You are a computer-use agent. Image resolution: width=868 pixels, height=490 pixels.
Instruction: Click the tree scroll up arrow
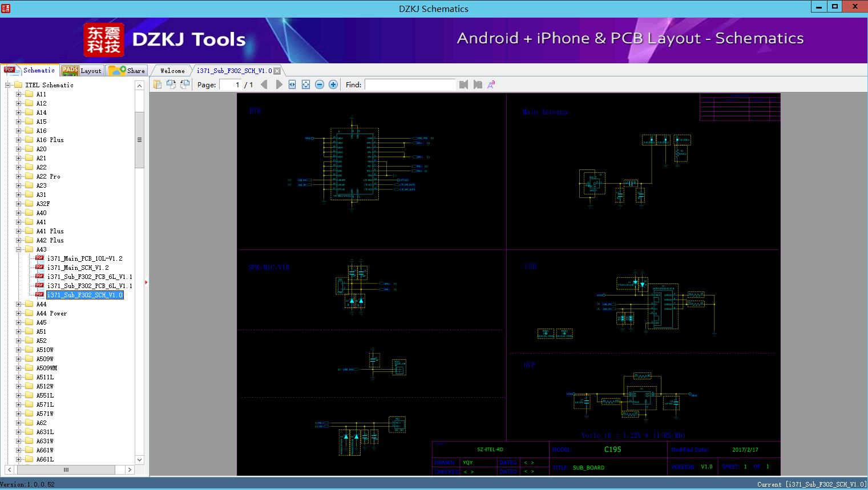pos(139,86)
